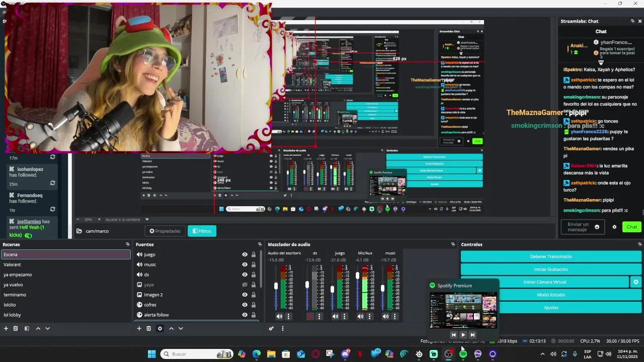This screenshot has height=362, width=644.
Task: Zoom in the preview with plus icon
Action: click(99, 219)
